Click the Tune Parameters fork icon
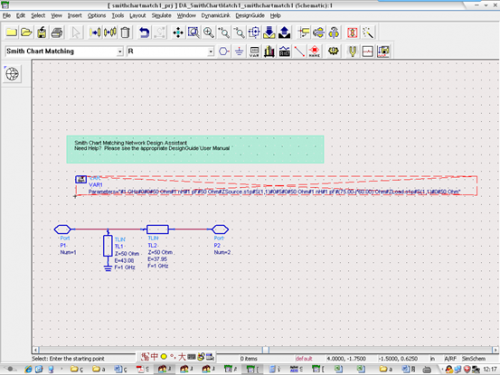Image resolution: width=500 pixels, height=375 pixels. (x=352, y=51)
